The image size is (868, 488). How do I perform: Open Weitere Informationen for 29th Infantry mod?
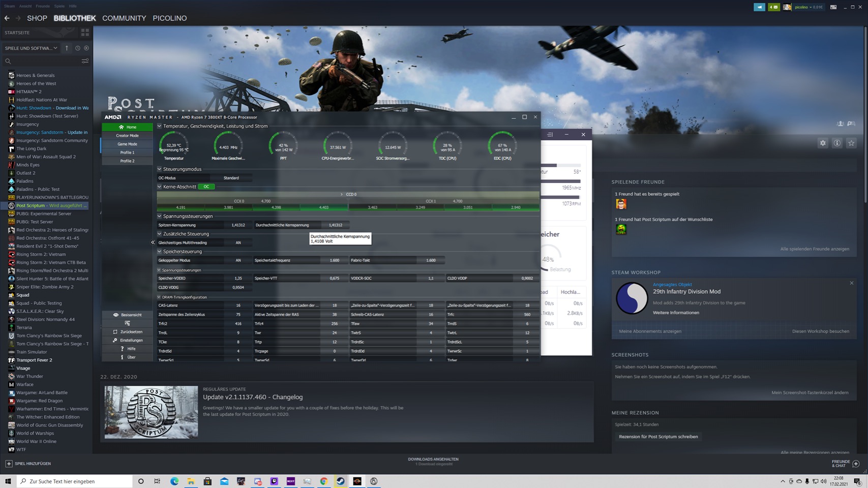pos(676,313)
